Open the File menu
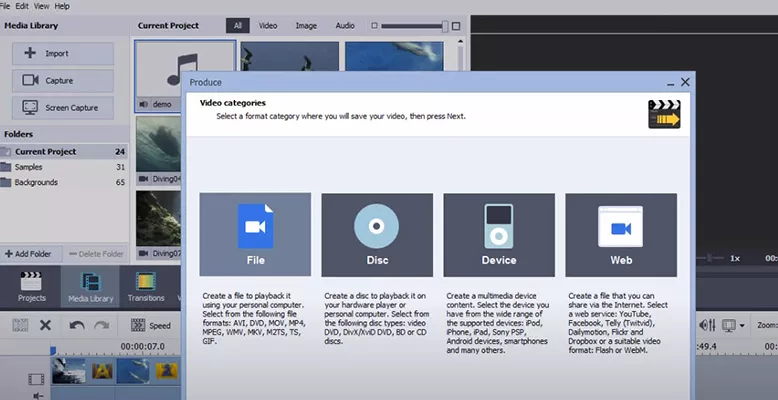 (4, 6)
